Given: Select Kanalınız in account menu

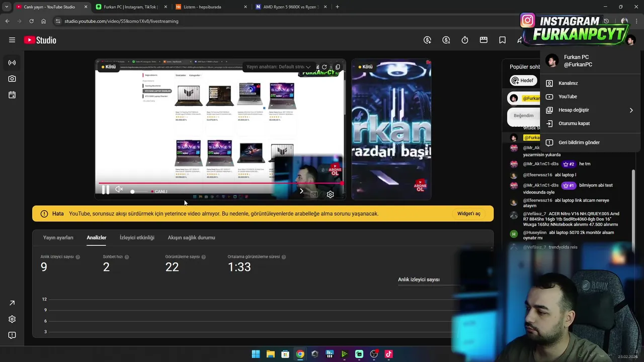Looking at the screenshot, I should point(590,83).
